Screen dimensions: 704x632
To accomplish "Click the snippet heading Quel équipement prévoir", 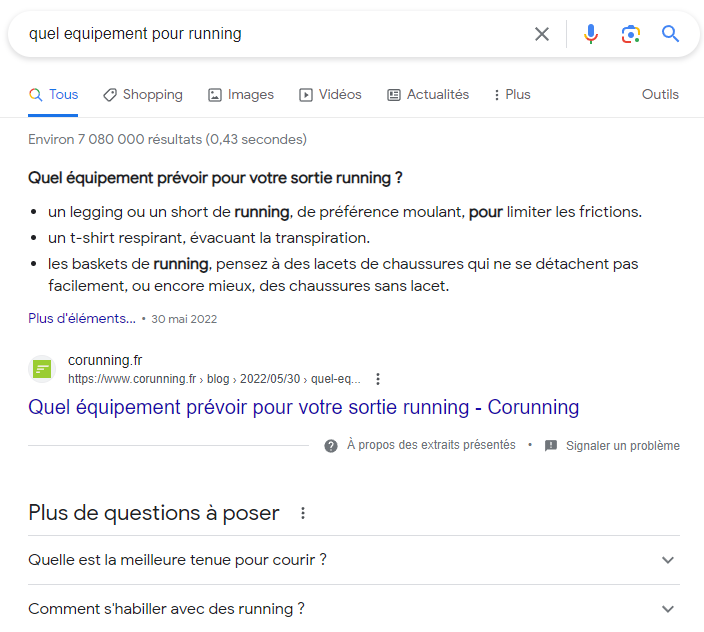I will pyautogui.click(x=215, y=178).
